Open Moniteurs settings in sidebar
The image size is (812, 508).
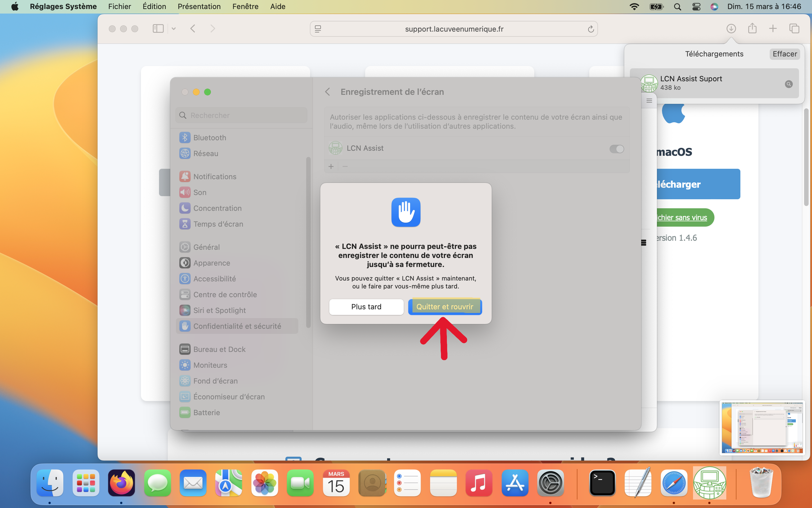click(x=237, y=365)
